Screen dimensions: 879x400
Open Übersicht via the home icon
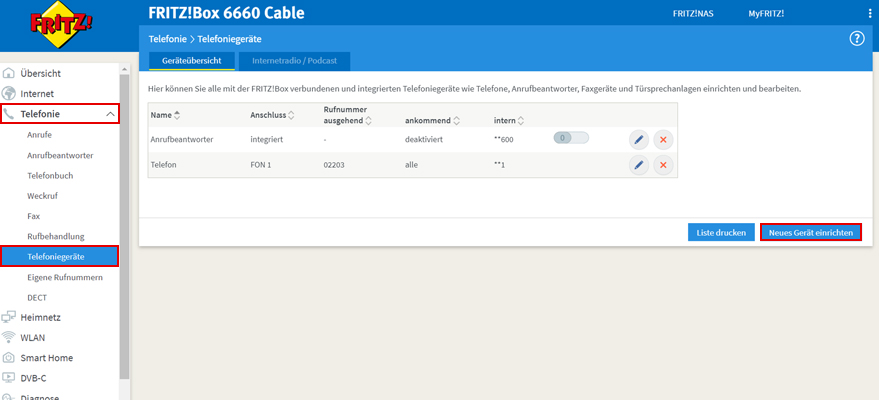pos(10,73)
